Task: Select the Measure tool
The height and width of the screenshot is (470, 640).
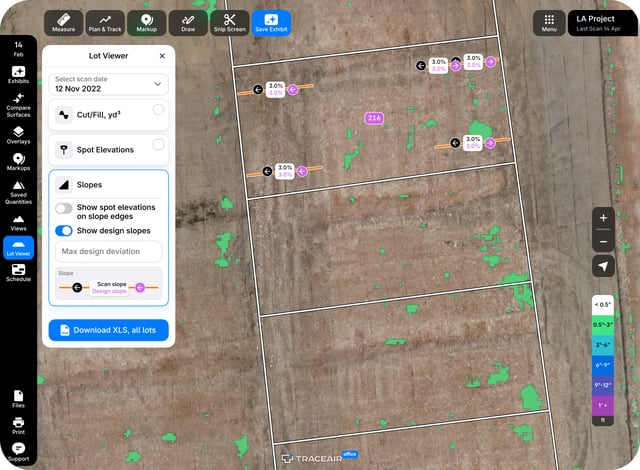Action: point(63,23)
